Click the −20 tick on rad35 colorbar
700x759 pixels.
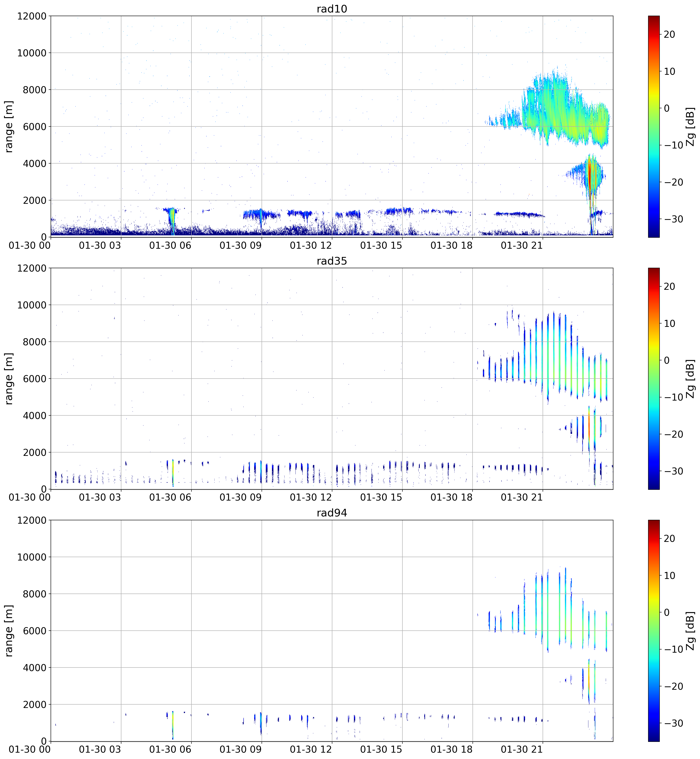(674, 434)
